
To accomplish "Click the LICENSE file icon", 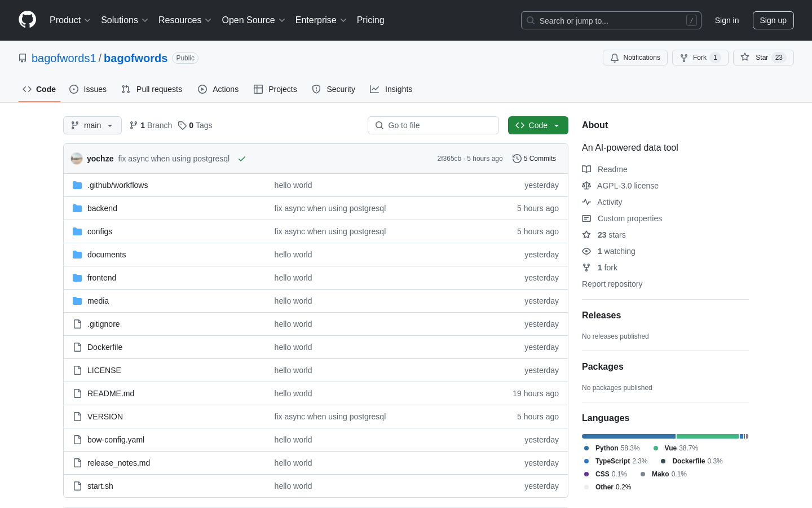I will 77,370.
